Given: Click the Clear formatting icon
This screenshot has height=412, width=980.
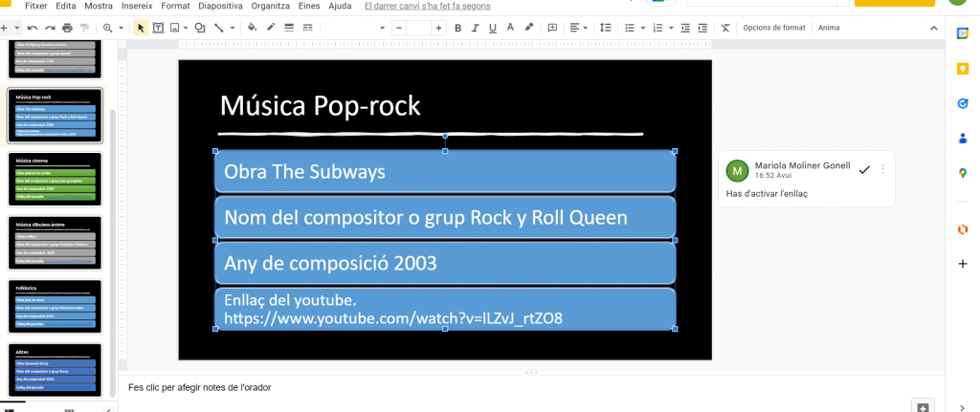Looking at the screenshot, I should 725,28.
